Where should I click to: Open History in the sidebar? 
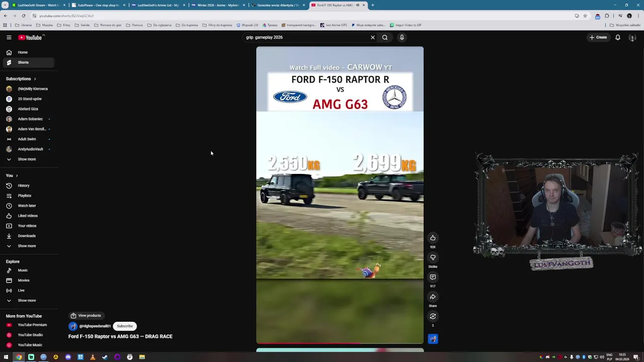pos(29,186)
